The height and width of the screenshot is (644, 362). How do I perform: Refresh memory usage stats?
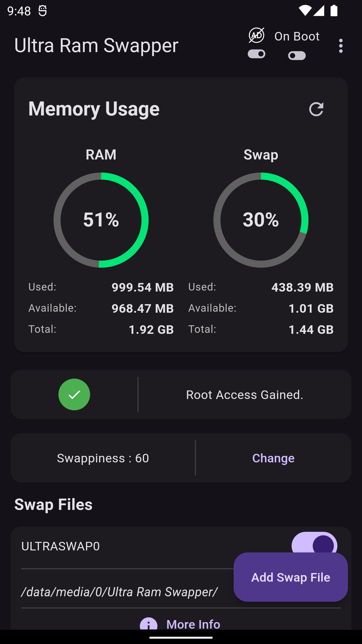[316, 109]
